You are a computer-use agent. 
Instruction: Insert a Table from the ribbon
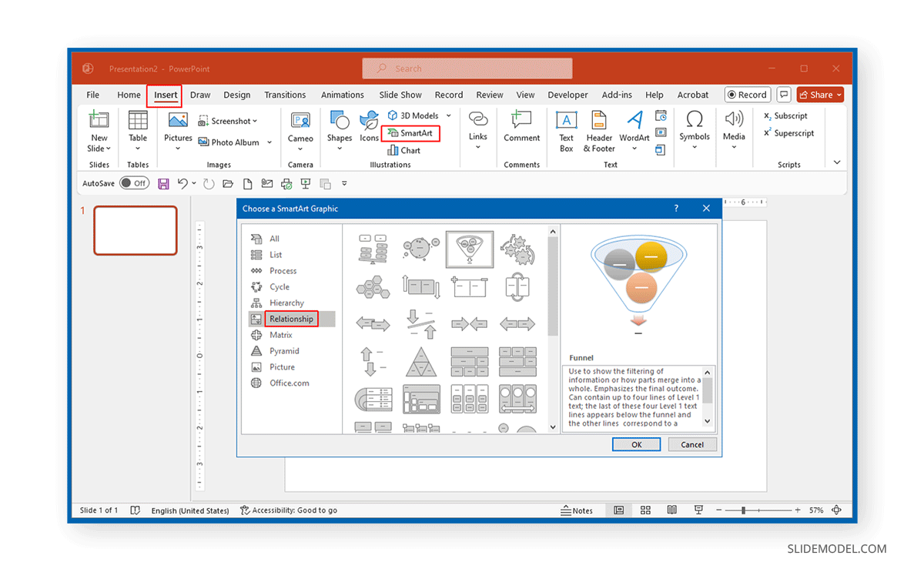pyautogui.click(x=138, y=131)
